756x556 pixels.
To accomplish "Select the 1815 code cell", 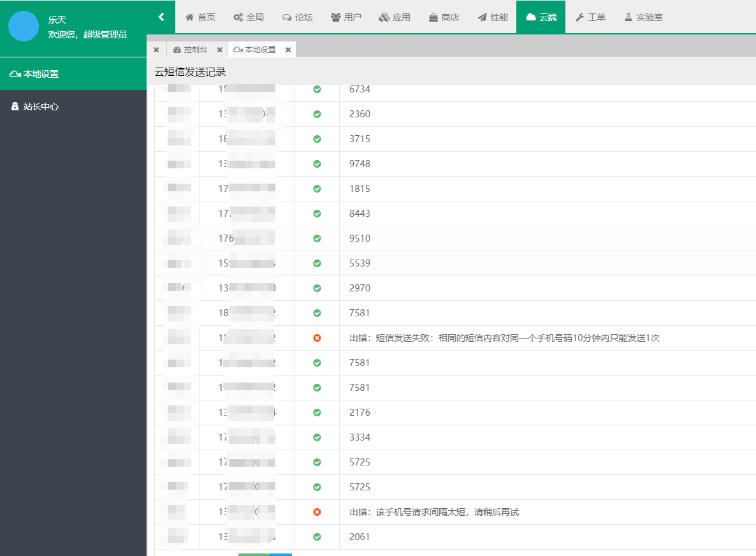I will 360,189.
